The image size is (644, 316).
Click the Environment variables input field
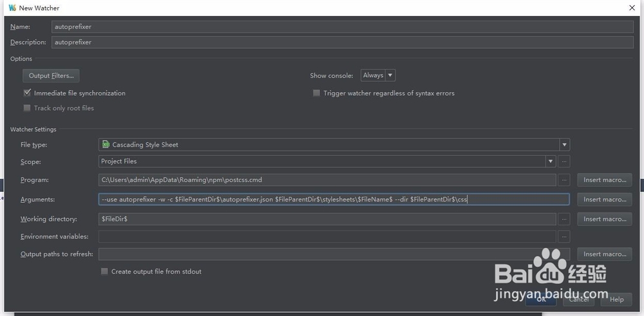(x=327, y=236)
